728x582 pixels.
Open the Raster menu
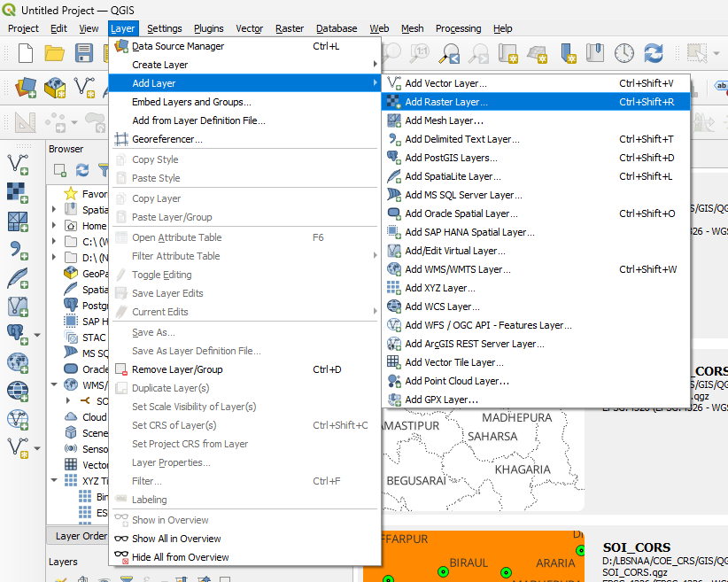tap(289, 27)
